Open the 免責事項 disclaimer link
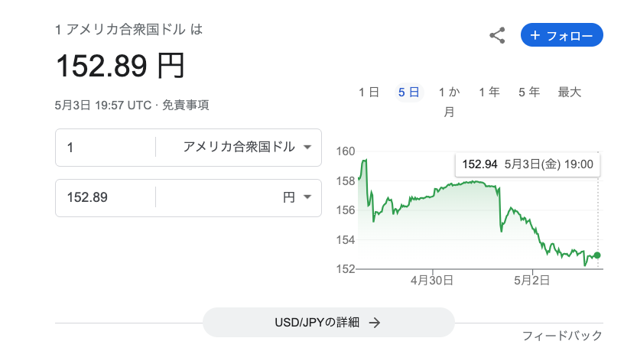Viewport: 637px width, 364px height. 186,106
